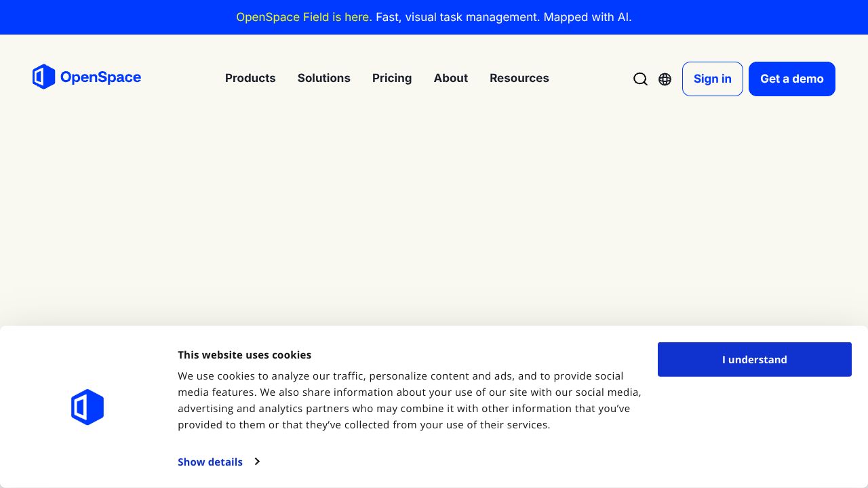Open the globe language selector
The height and width of the screenshot is (488, 868).
click(665, 79)
